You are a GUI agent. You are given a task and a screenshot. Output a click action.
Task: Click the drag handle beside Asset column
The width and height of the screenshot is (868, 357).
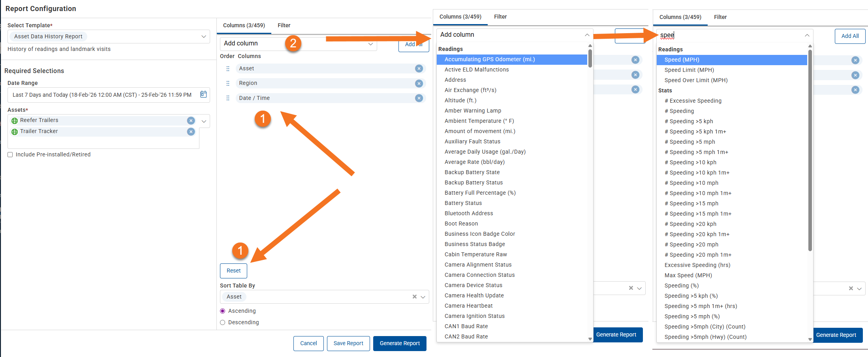228,69
